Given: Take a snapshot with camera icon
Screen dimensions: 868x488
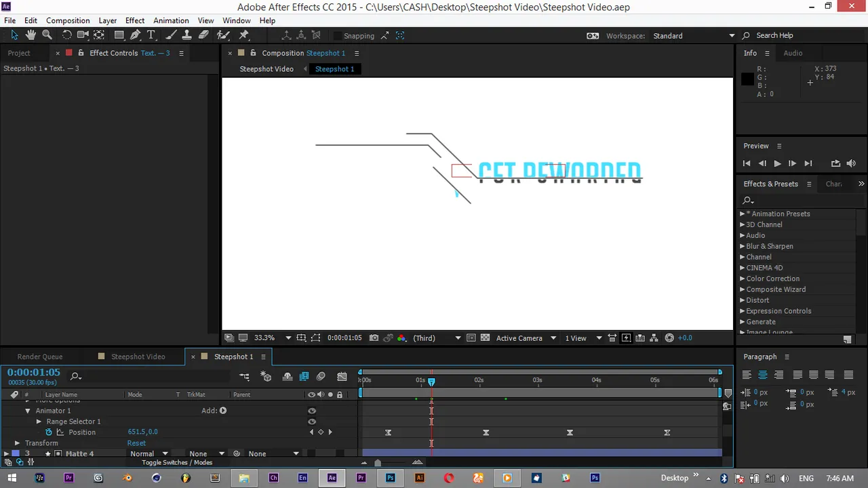Looking at the screenshot, I should (374, 338).
